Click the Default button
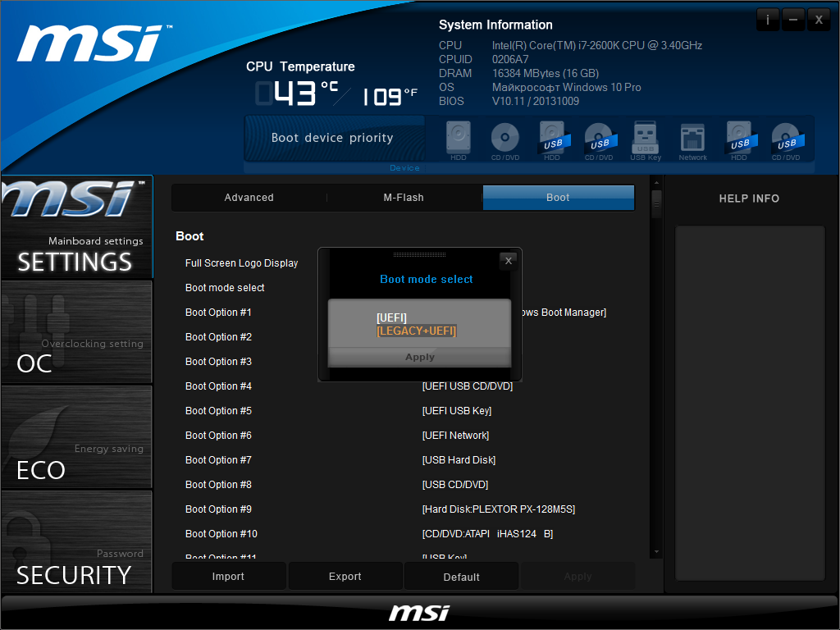 [x=461, y=577]
